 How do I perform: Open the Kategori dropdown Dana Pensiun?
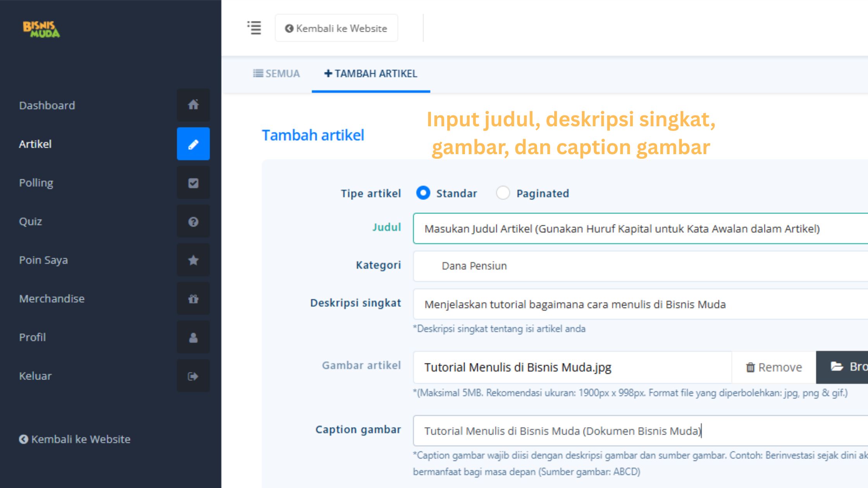click(641, 266)
